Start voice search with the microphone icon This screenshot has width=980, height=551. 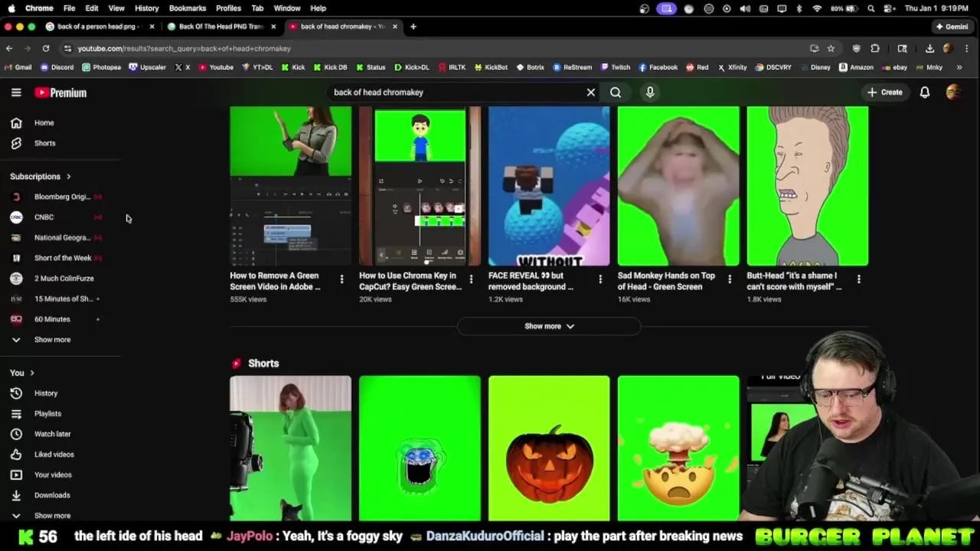(x=650, y=93)
